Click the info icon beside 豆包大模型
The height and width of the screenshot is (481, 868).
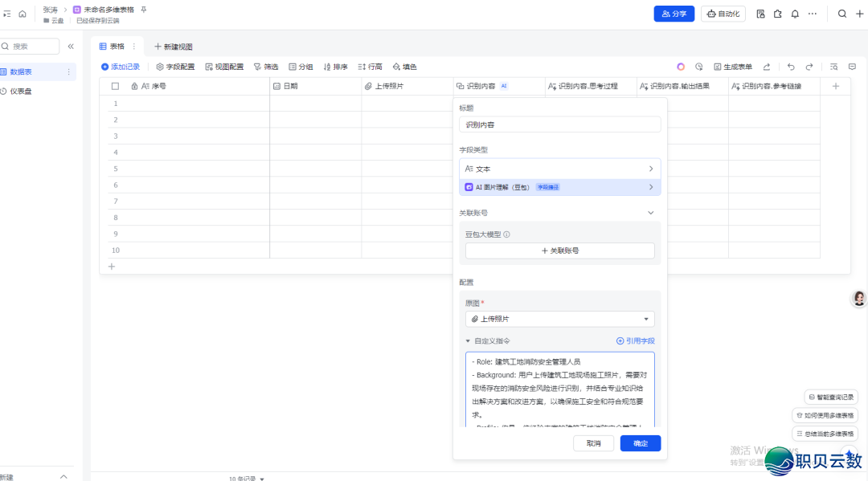[x=506, y=234]
